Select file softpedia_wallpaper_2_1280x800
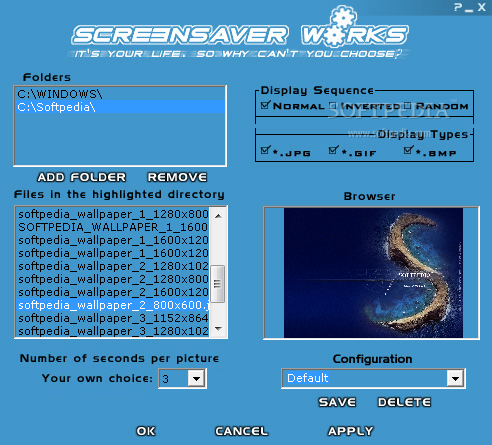The image size is (492, 445). coord(113,279)
